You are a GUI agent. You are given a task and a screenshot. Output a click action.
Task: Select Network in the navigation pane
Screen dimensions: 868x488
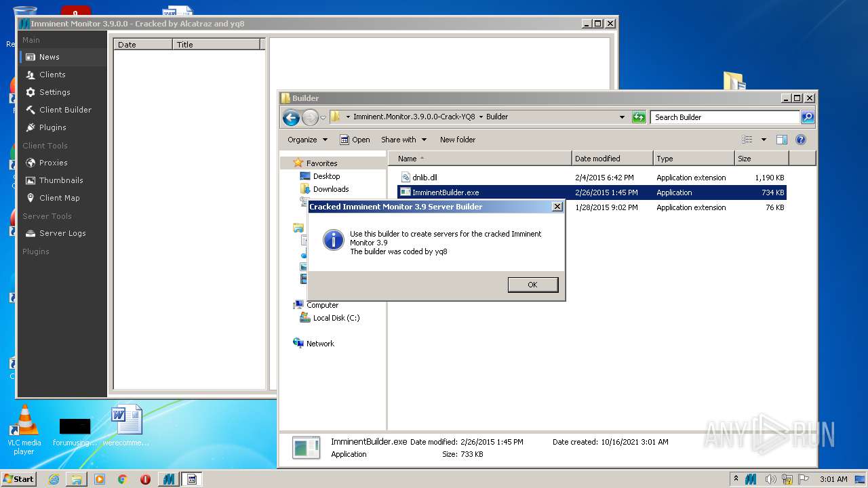tap(319, 344)
